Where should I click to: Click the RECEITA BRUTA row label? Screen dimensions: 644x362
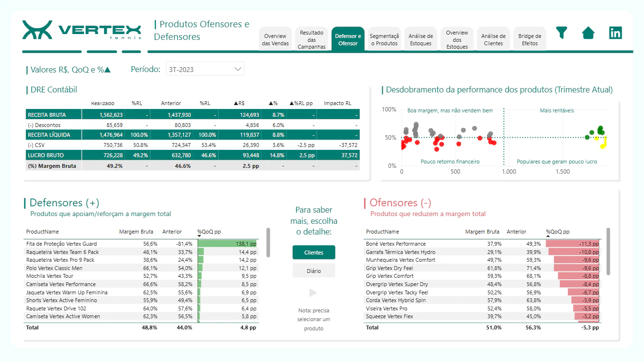click(x=47, y=115)
